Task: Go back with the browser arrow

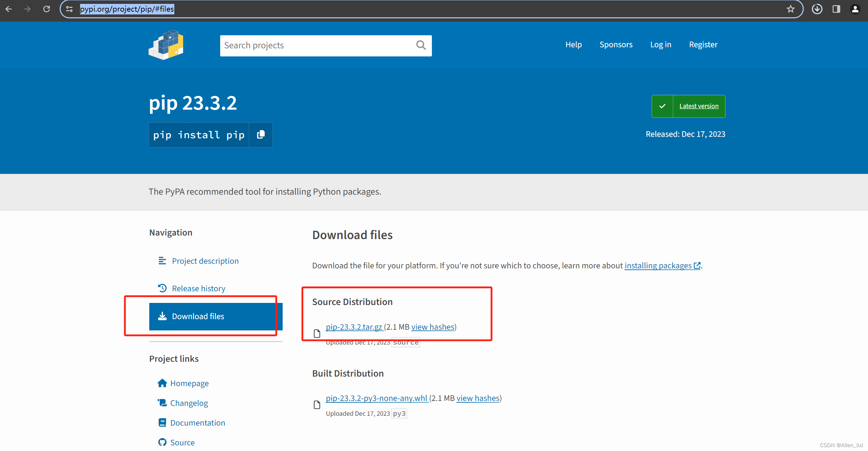Action: [x=9, y=9]
